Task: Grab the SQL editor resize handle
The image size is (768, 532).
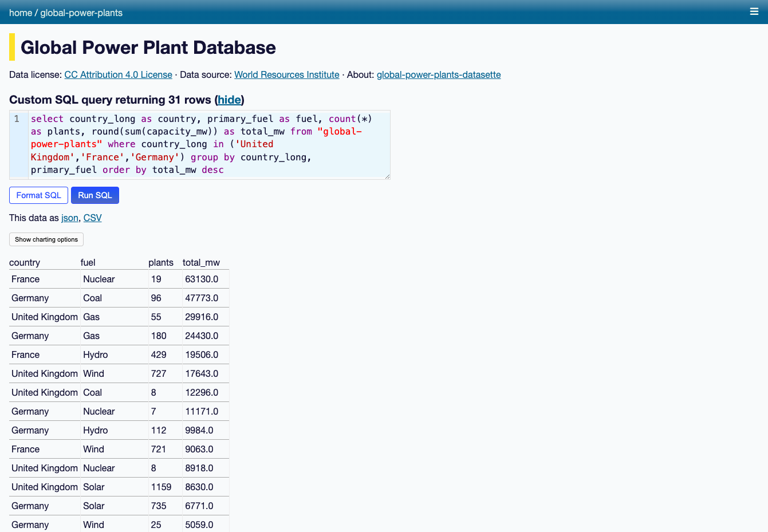Action: pyautogui.click(x=387, y=176)
